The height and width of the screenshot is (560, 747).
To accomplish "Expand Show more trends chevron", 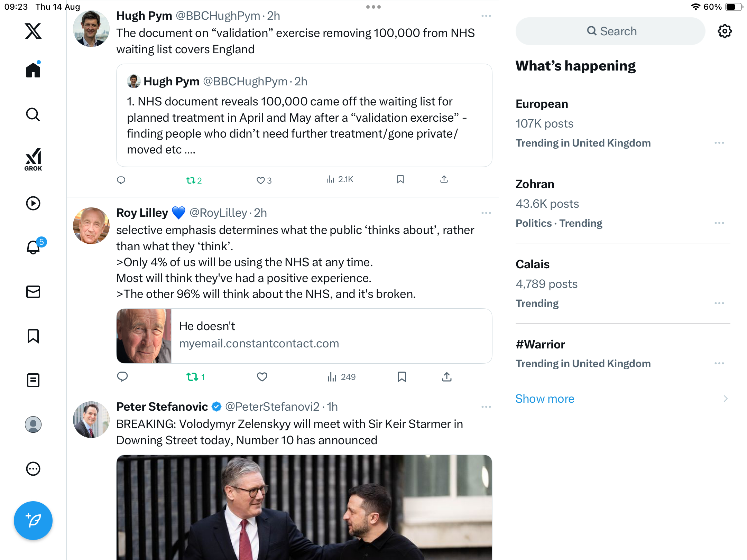I will 725,399.
